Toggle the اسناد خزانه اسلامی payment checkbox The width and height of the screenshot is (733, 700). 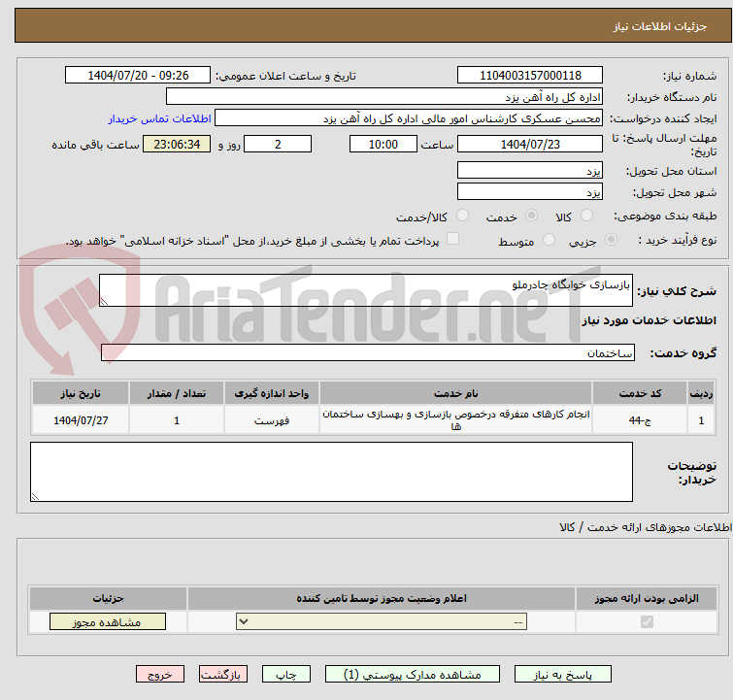pos(452,239)
